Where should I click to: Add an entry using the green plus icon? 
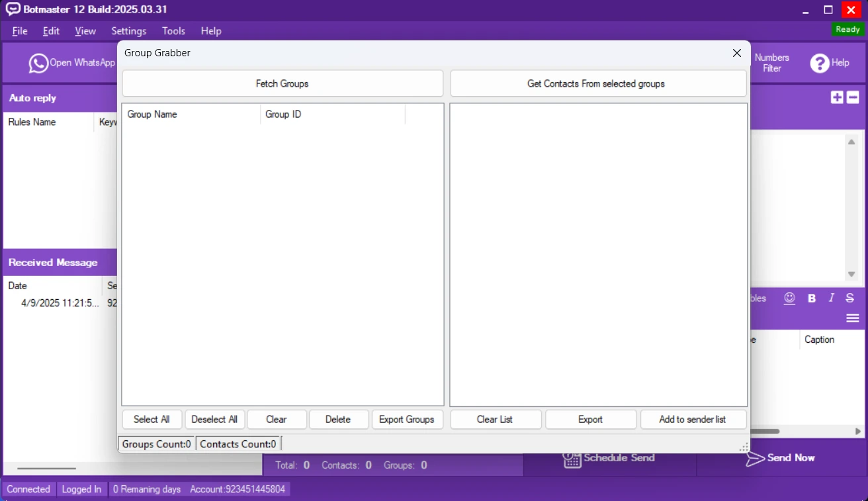point(836,97)
